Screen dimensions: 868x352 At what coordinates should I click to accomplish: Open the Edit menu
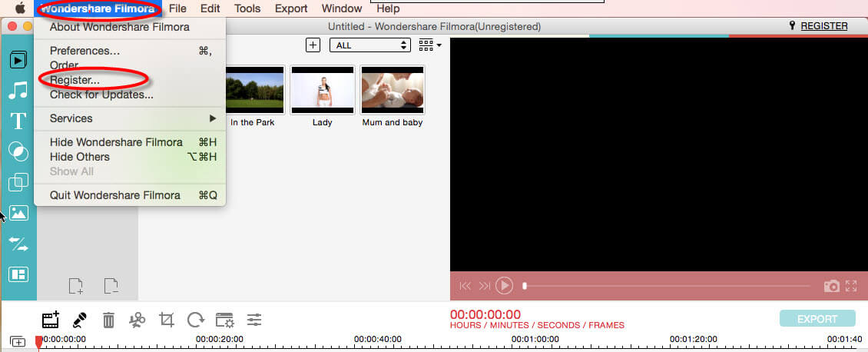[210, 8]
